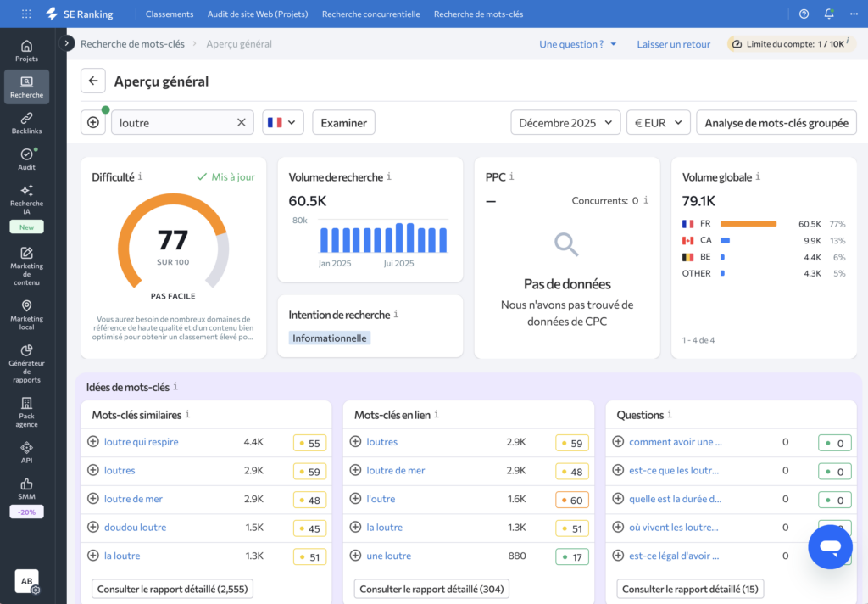This screenshot has height=604, width=868.
Task: Show info for Volume globale
Action: click(758, 176)
